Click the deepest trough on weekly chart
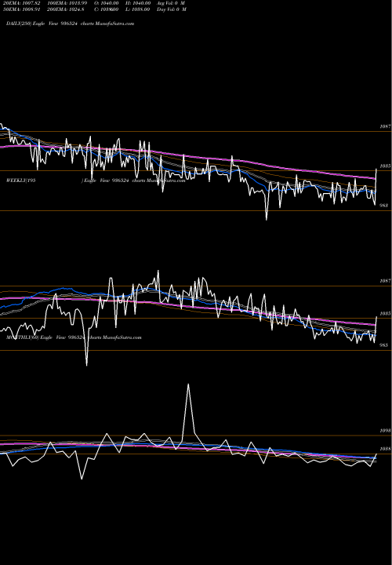 87,365
